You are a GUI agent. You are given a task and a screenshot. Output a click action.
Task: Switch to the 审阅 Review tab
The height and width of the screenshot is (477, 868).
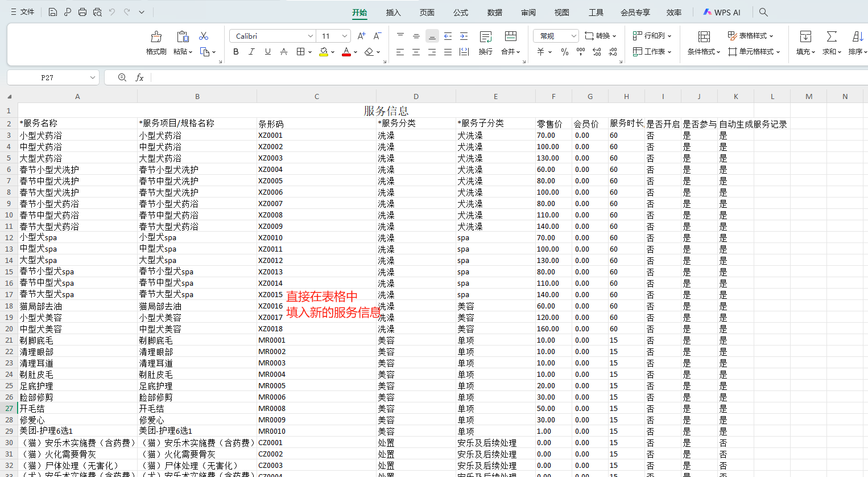528,13
